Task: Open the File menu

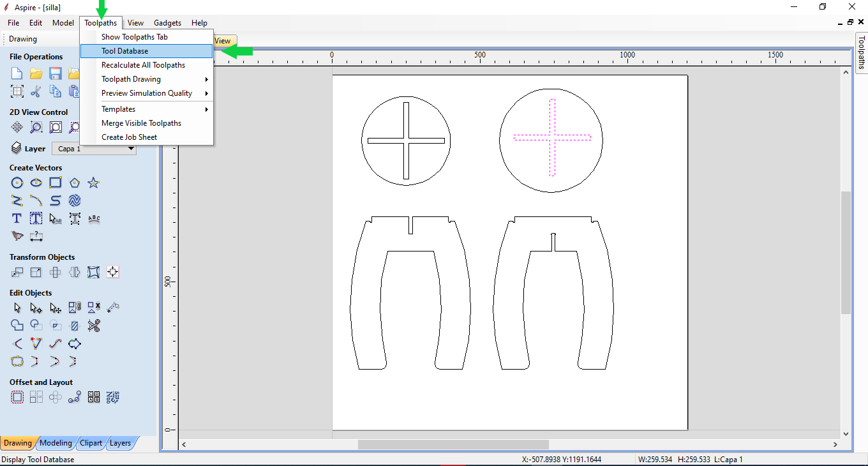Action: [x=13, y=23]
